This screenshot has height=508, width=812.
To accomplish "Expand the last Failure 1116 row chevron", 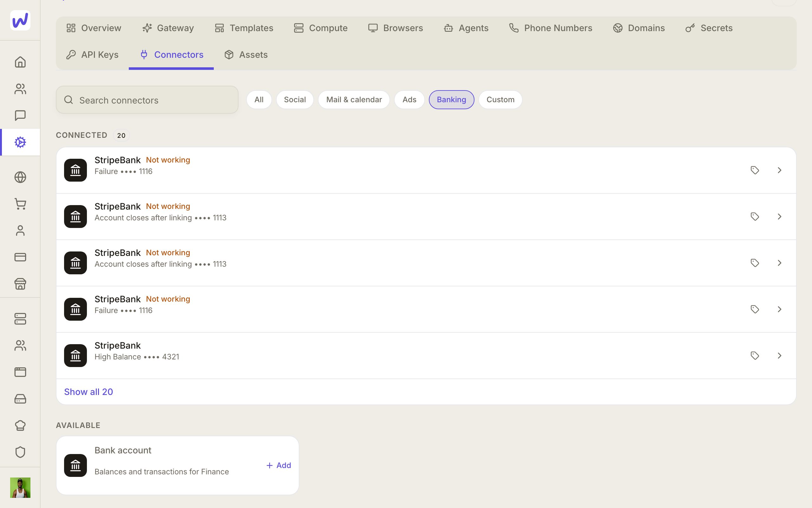I will click(x=779, y=309).
